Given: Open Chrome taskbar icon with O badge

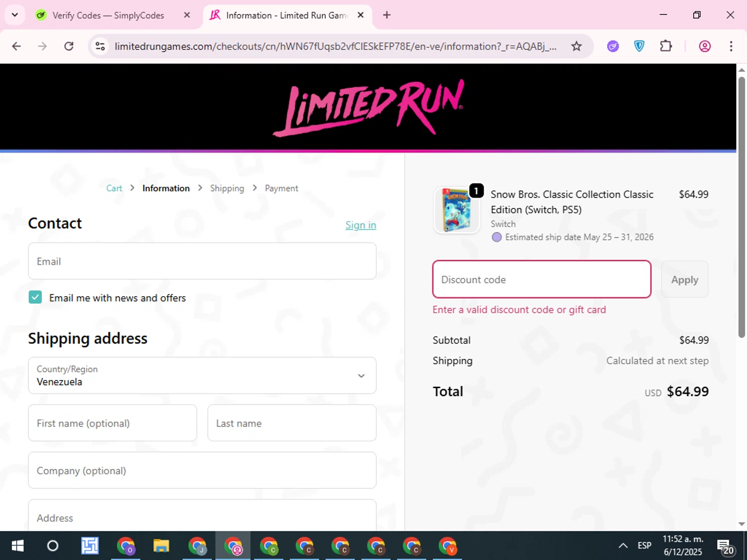Looking at the screenshot, I should click(125, 546).
